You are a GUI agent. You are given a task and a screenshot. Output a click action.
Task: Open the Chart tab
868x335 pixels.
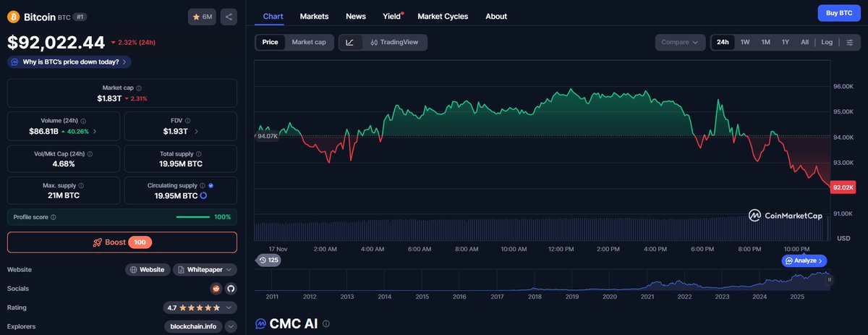(x=273, y=16)
